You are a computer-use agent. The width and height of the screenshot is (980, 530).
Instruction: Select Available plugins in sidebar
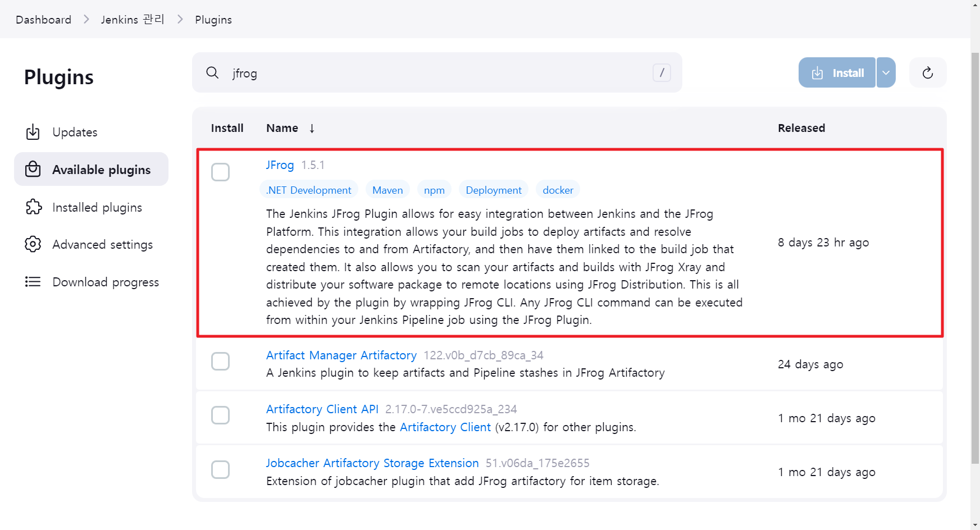91,169
